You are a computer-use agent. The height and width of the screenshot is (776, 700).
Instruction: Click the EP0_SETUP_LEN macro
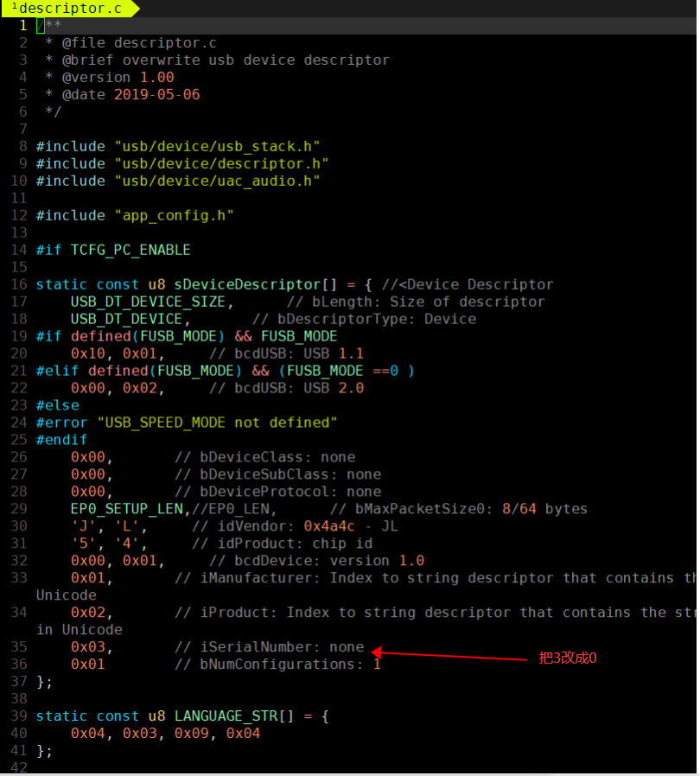coord(127,509)
